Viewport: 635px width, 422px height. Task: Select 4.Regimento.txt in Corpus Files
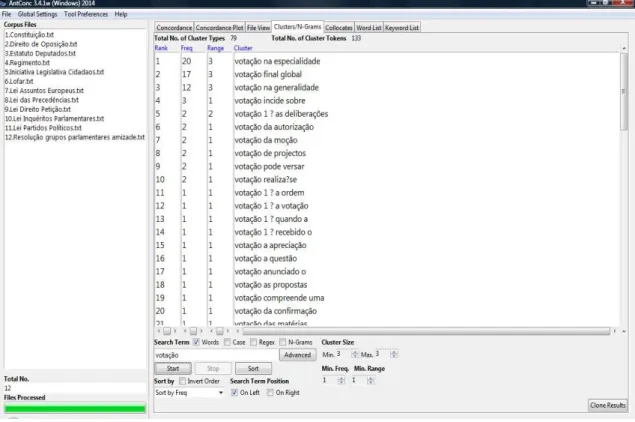27,63
